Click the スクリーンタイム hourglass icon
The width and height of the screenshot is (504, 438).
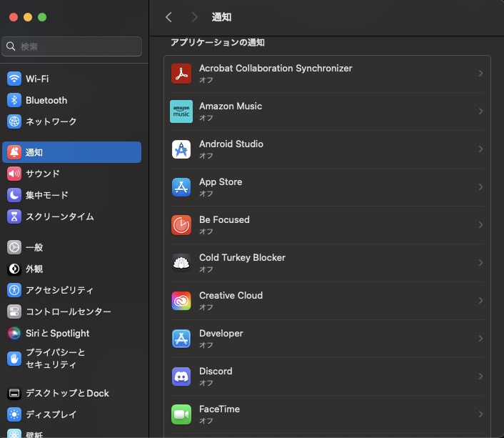14,216
